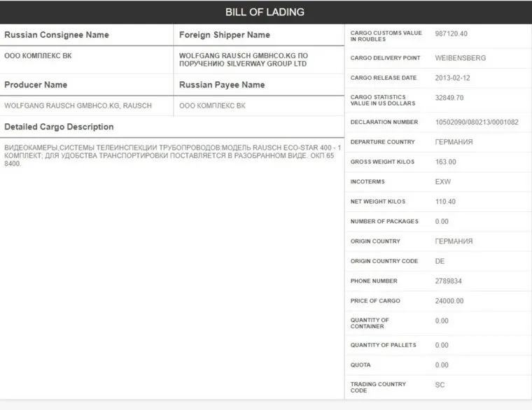Image resolution: width=532 pixels, height=410 pixels.
Task: Select cargo customs value 987120.40
Action: point(451,34)
